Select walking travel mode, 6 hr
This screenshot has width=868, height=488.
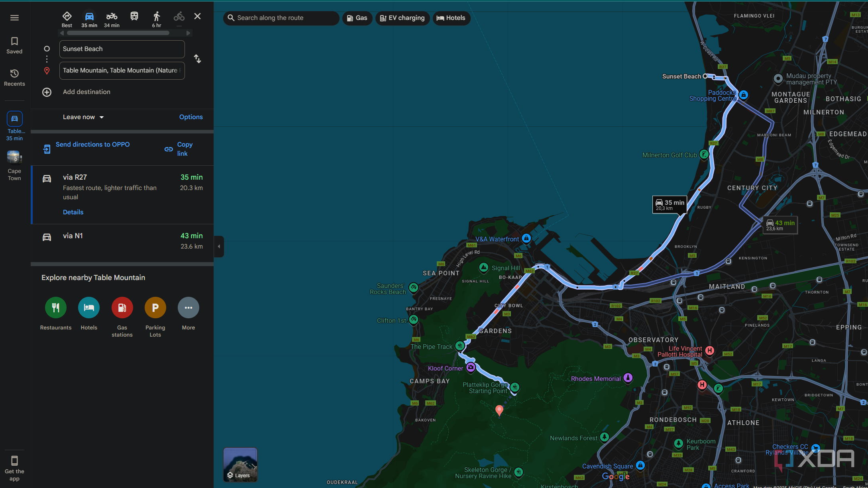157,19
